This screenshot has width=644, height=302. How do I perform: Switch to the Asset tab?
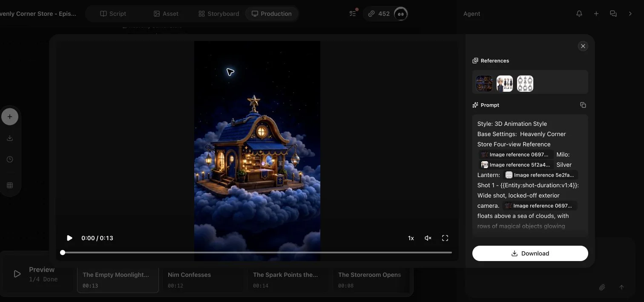[x=166, y=14]
